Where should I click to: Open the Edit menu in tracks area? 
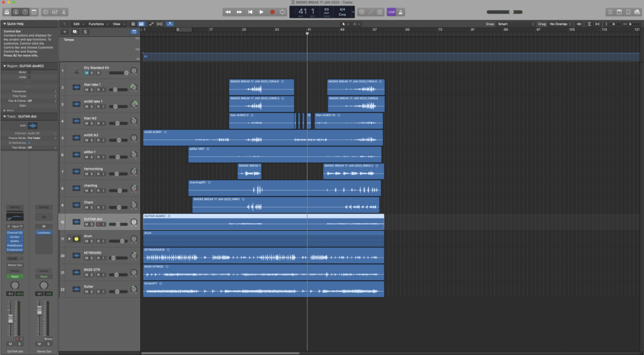77,24
